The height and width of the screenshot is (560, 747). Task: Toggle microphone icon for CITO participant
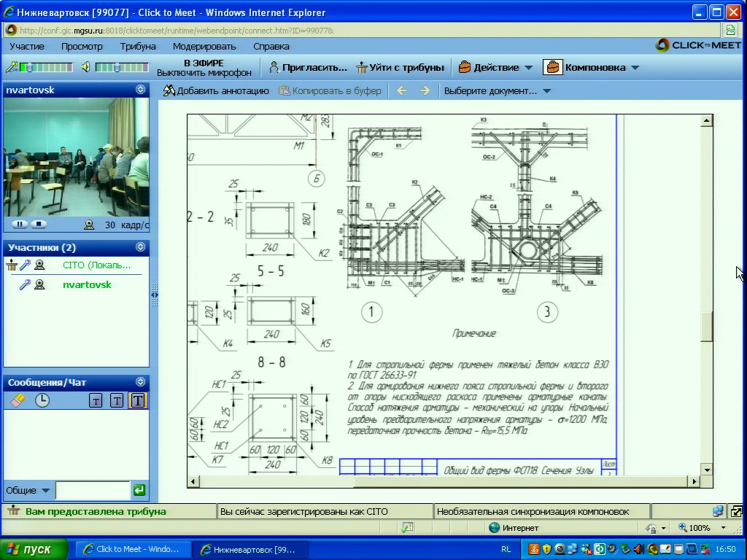25,265
